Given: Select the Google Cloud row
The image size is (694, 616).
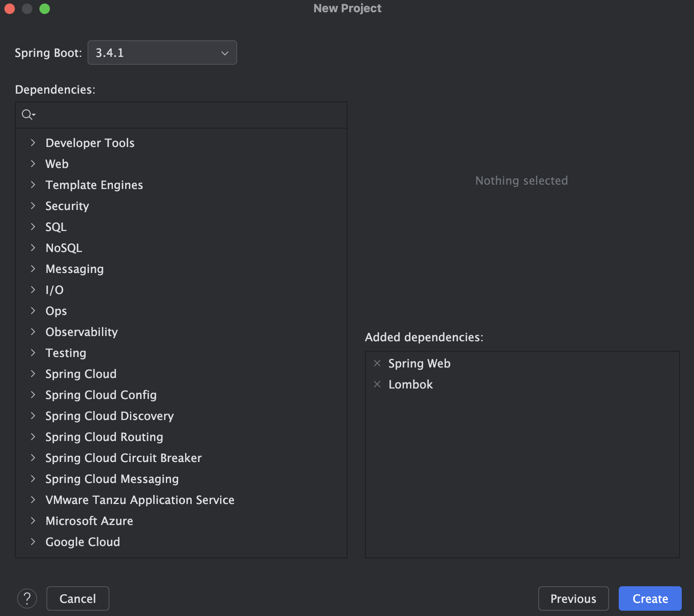Looking at the screenshot, I should click(181, 542).
